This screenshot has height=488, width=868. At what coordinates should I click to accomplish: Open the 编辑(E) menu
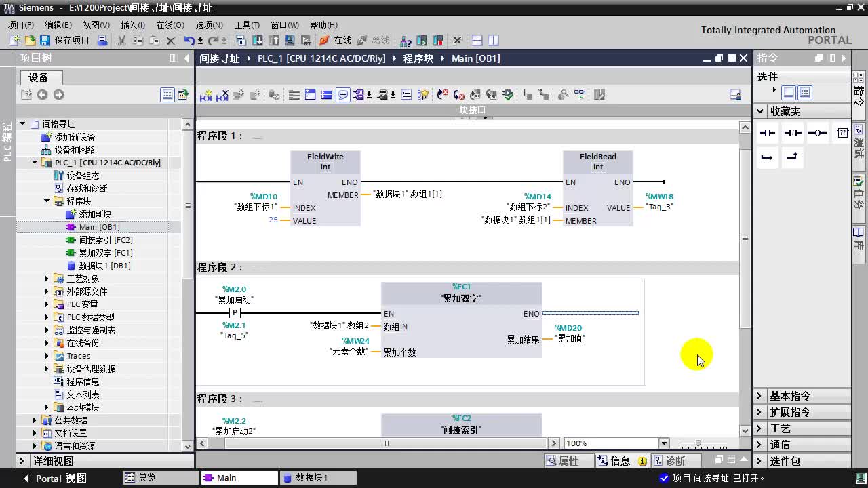[58, 25]
